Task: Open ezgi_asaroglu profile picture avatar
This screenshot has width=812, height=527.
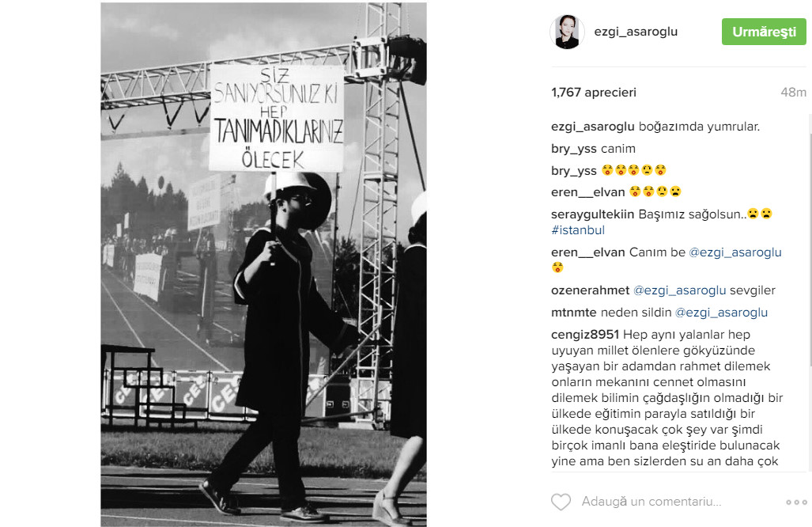Action: click(x=567, y=32)
